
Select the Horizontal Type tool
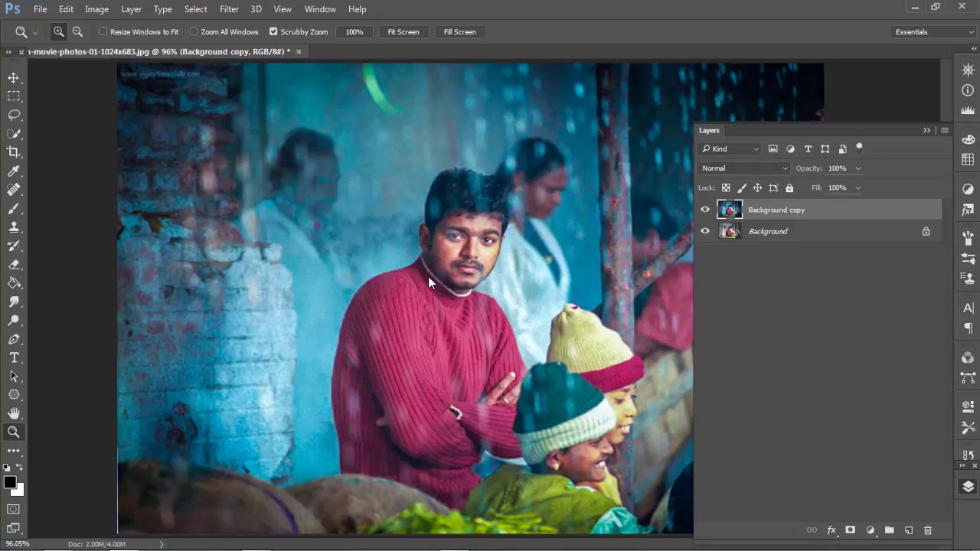pos(14,357)
